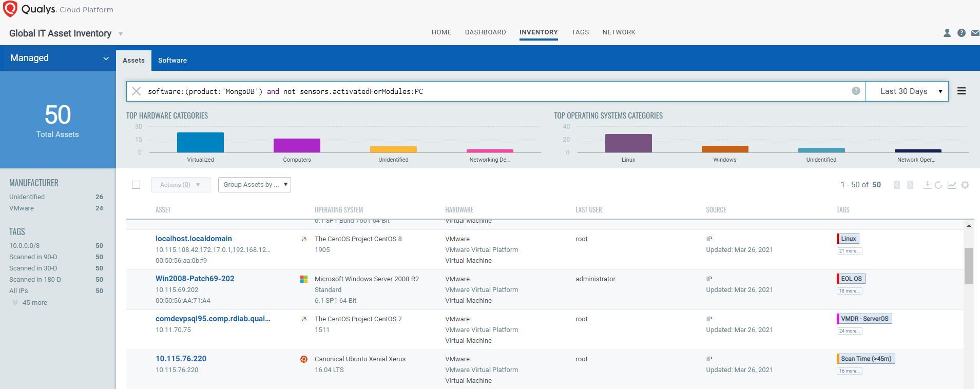The image size is (980, 389).
Task: Click the table scroll up arrow
Action: point(969,226)
